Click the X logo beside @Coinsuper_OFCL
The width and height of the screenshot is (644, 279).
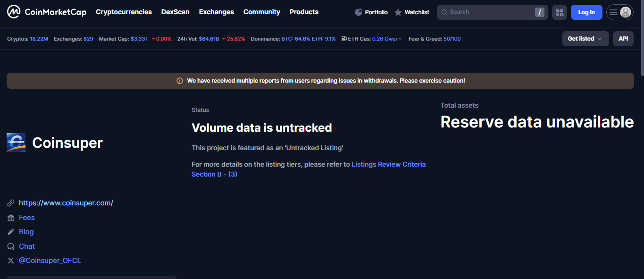pos(11,261)
